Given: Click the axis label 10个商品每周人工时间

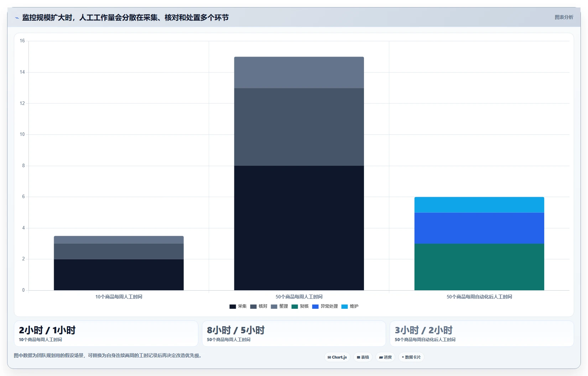Looking at the screenshot, I should (x=119, y=297).
